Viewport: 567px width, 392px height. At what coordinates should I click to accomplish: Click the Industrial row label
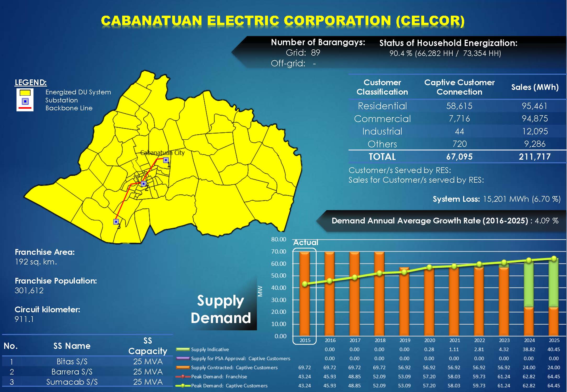coord(382,131)
